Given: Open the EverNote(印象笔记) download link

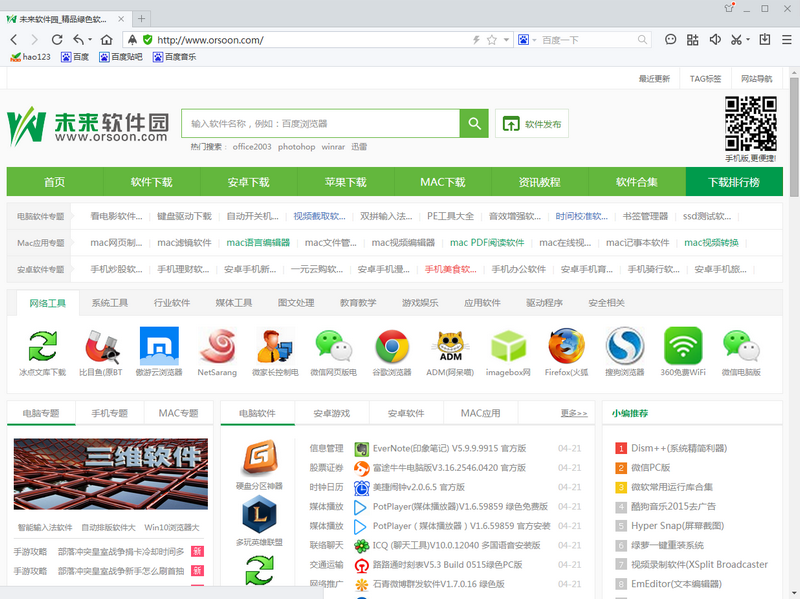Looking at the screenshot, I should point(449,448).
